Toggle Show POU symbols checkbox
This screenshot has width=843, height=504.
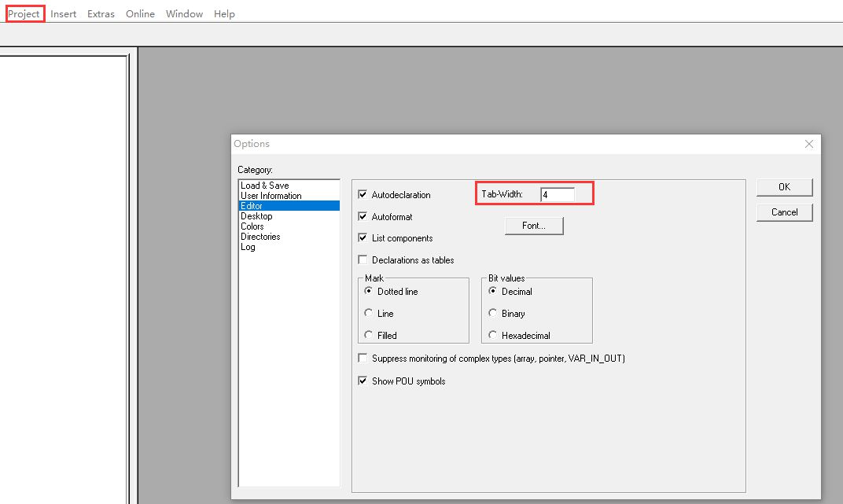[363, 381]
